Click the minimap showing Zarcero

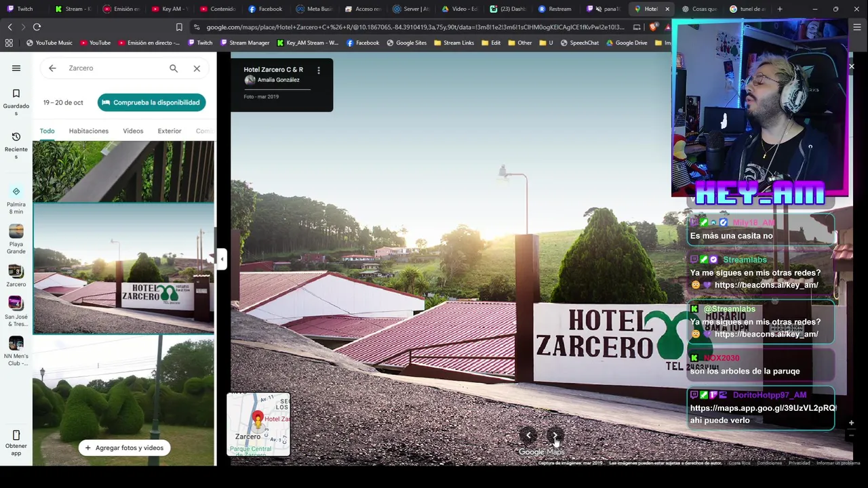(258, 424)
